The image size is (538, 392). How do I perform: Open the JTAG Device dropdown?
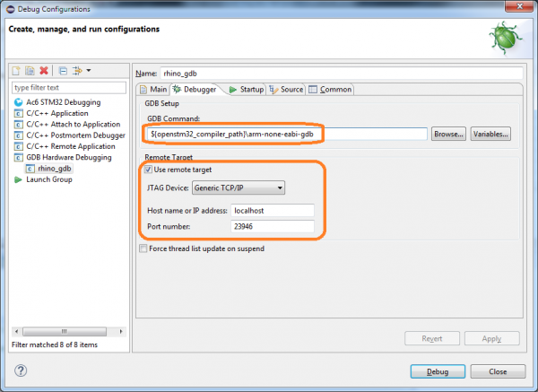point(239,187)
